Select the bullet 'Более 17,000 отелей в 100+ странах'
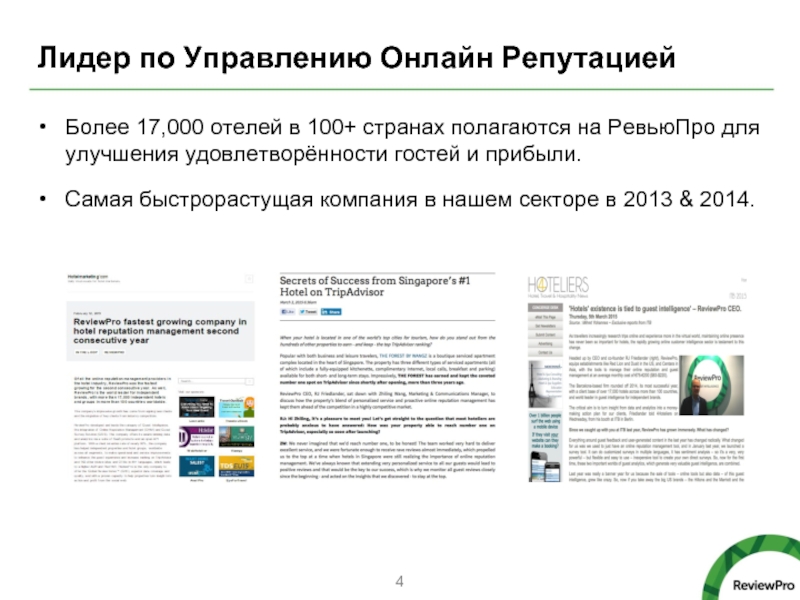 tap(412, 141)
